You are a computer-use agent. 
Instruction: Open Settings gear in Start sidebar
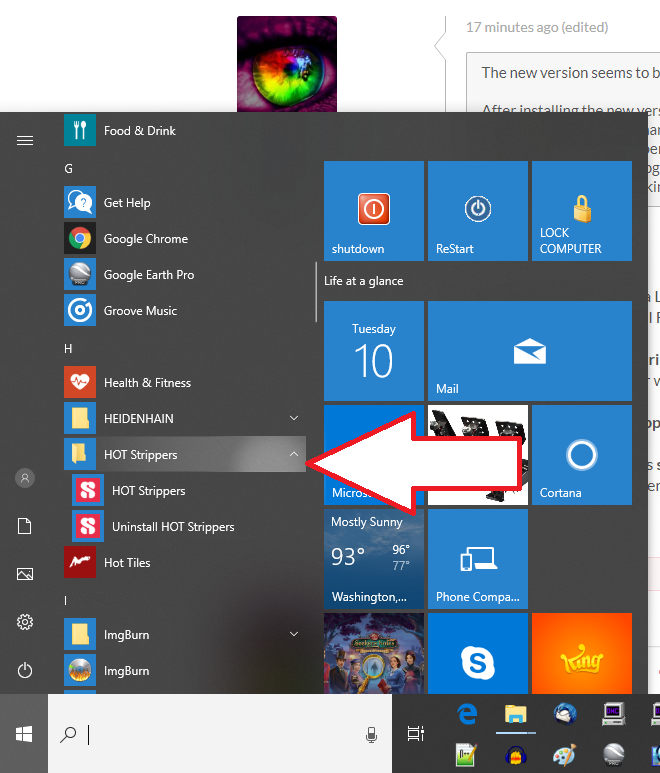[x=25, y=622]
